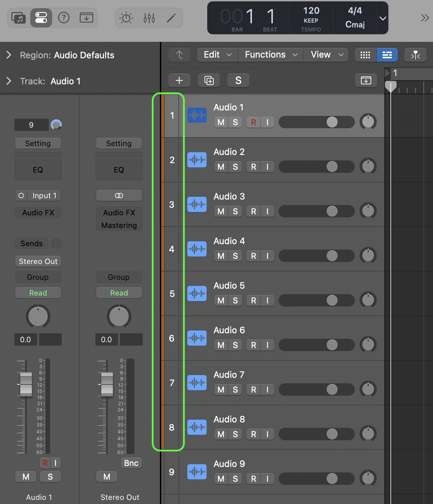Click the Audio FX slot on Audio 1

click(x=38, y=213)
